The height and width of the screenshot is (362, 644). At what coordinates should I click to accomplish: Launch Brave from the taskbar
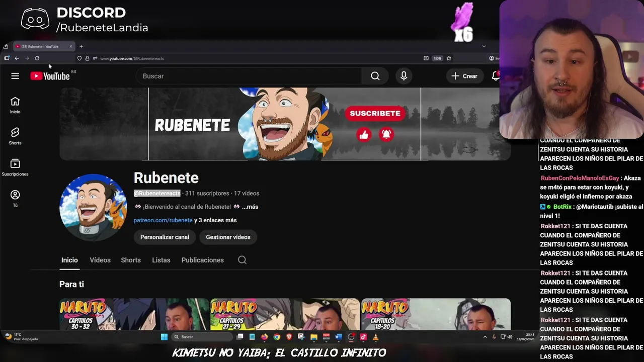(x=289, y=337)
